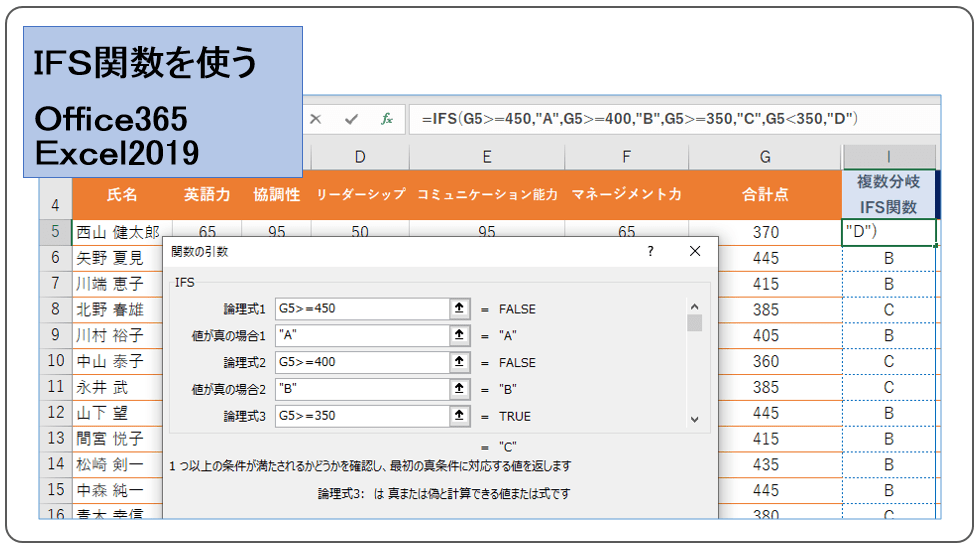Click the grade C cell in row 8
The height and width of the screenshot is (549, 980).
pyautogui.click(x=889, y=310)
